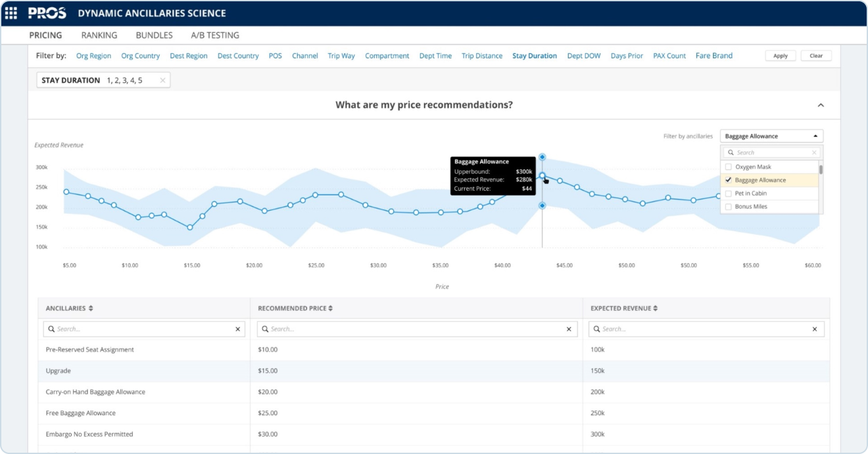Viewport: 868px width, 454px height.
Task: Clear the Expected Revenue search field
Action: point(815,329)
